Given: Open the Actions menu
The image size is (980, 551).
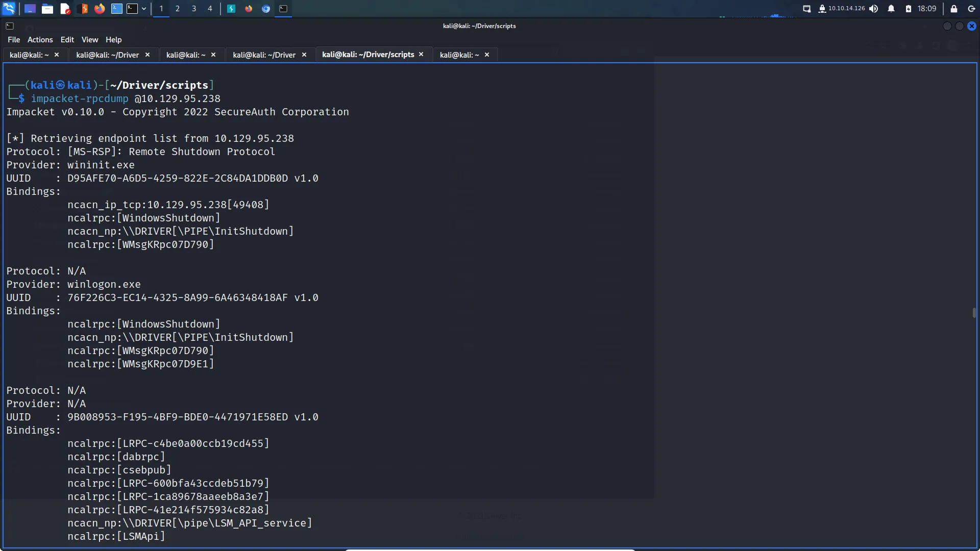Looking at the screenshot, I should tap(40, 40).
